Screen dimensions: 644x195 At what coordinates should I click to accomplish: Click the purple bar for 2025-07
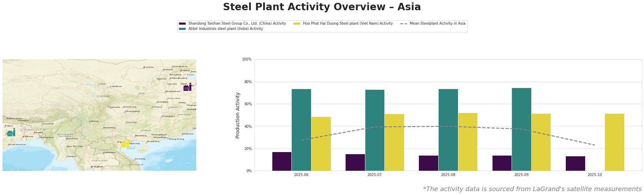pos(355,162)
